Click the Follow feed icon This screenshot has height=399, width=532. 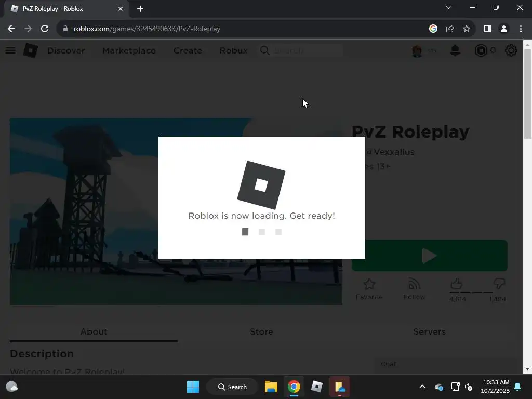coord(414,284)
